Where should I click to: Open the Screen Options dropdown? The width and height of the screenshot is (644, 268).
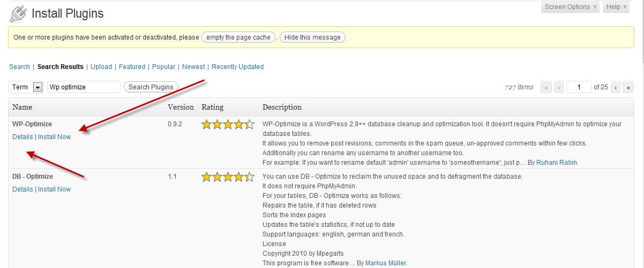571,7
